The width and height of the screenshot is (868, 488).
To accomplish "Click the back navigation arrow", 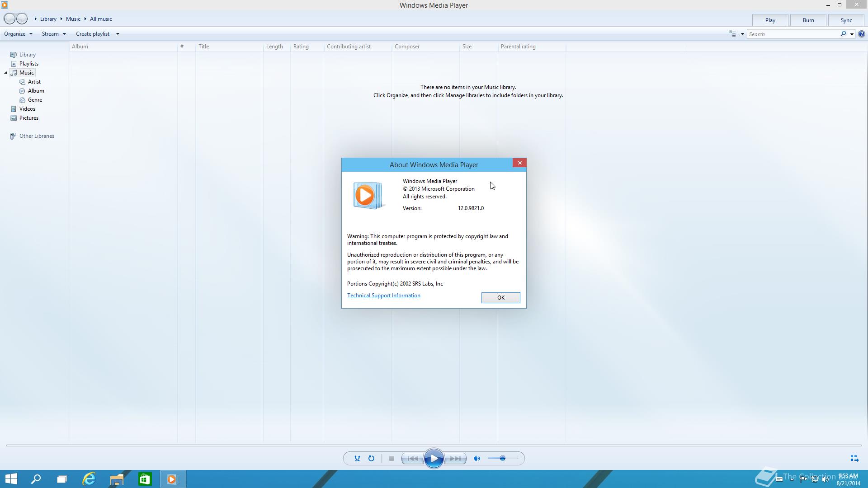I will click(9, 19).
